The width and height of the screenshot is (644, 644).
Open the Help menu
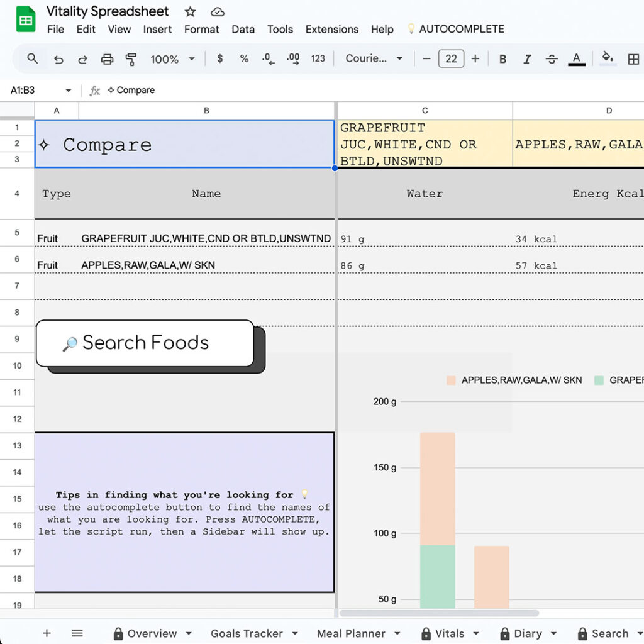point(382,29)
